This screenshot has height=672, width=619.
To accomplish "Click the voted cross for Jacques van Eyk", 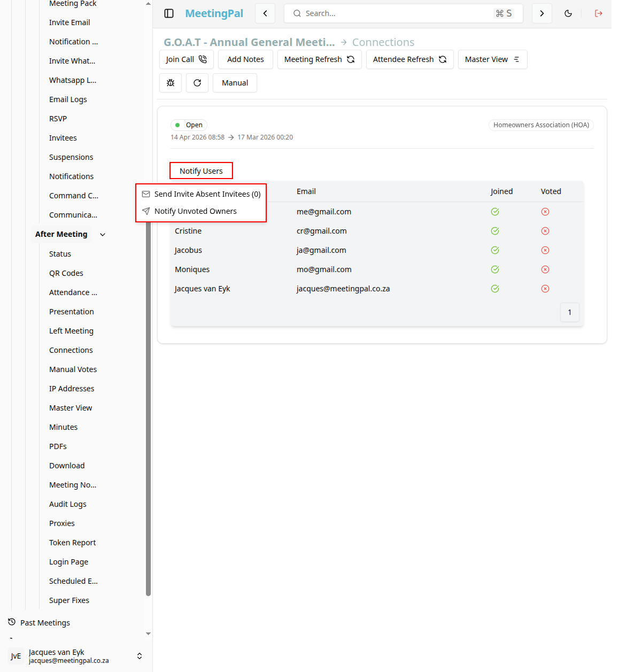I will 545,289.
